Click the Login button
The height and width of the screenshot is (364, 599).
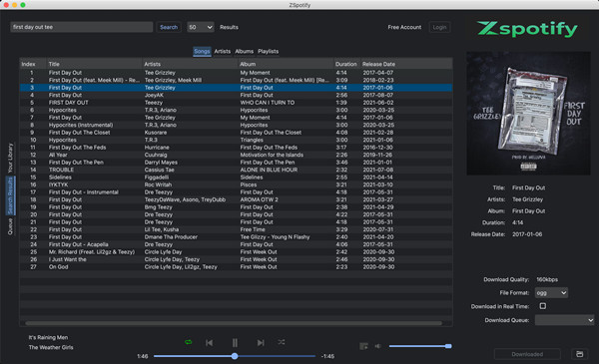(x=439, y=27)
